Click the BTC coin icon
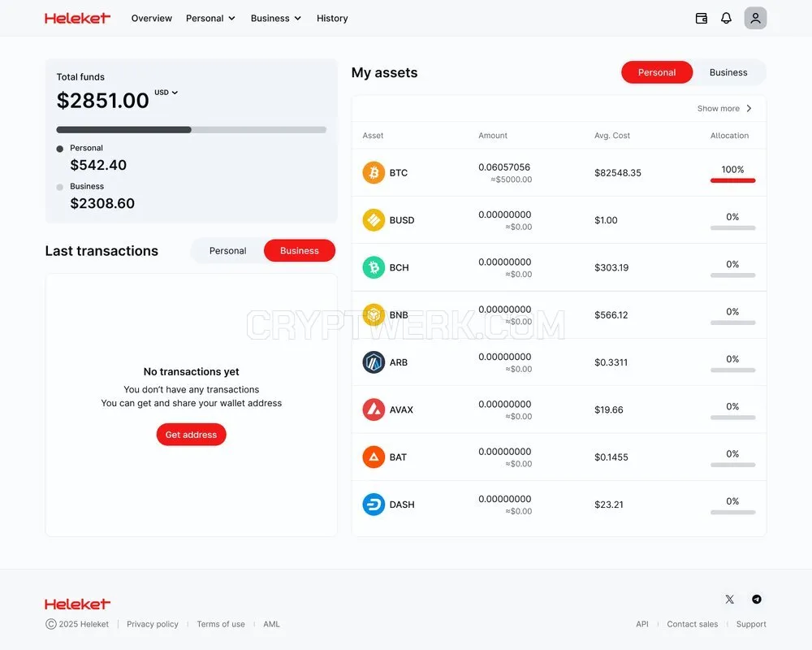812x650 pixels. point(374,172)
